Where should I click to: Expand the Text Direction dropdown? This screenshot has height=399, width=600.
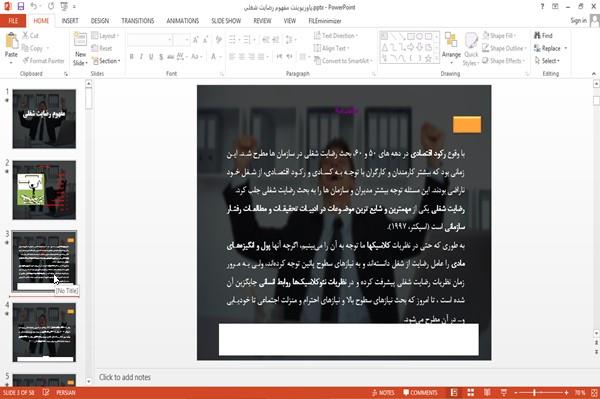point(336,36)
